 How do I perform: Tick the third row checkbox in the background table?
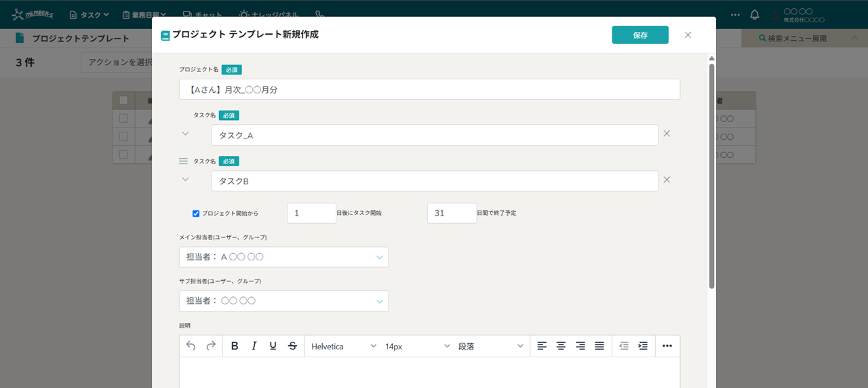(123, 154)
